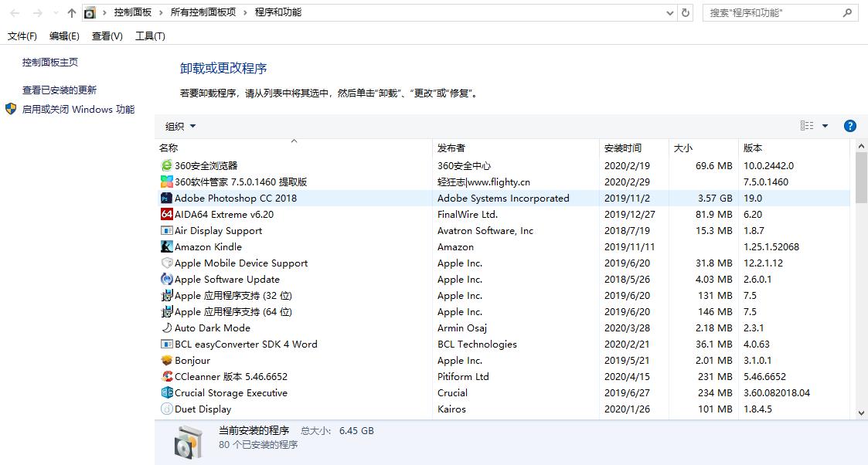868x465 pixels.
Task: Click the Amazon Kindle program icon
Action: [168, 246]
